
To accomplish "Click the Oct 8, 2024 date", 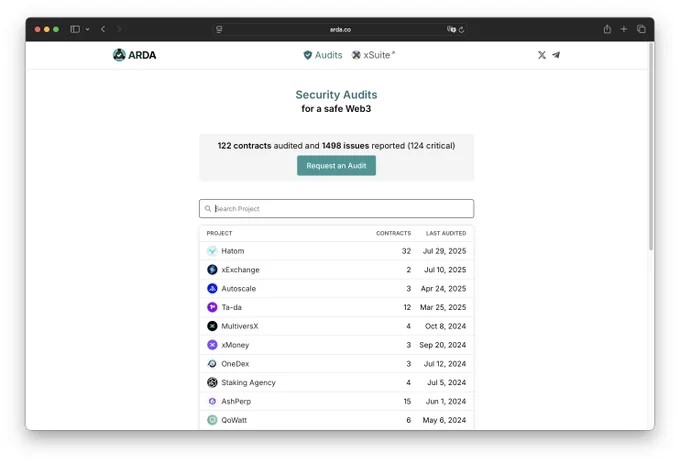I will pos(445,326).
